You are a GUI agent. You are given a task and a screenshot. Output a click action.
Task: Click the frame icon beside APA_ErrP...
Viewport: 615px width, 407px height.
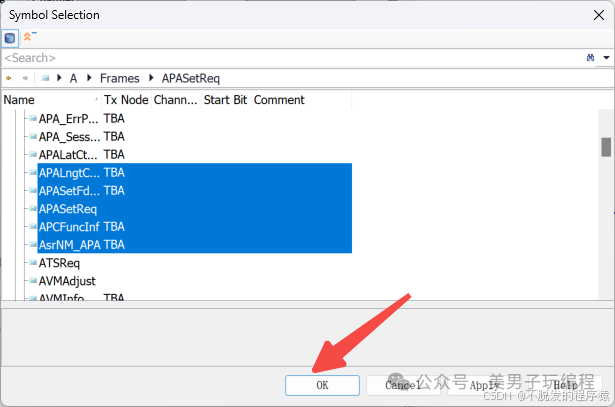(33, 118)
